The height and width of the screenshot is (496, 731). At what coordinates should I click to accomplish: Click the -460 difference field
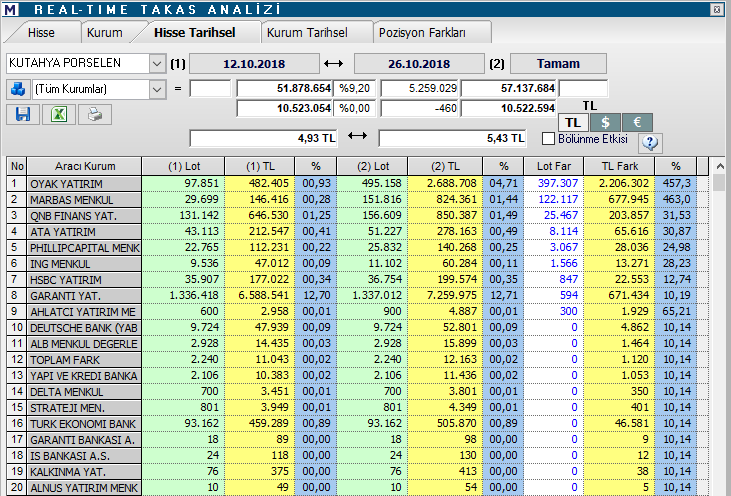point(420,108)
